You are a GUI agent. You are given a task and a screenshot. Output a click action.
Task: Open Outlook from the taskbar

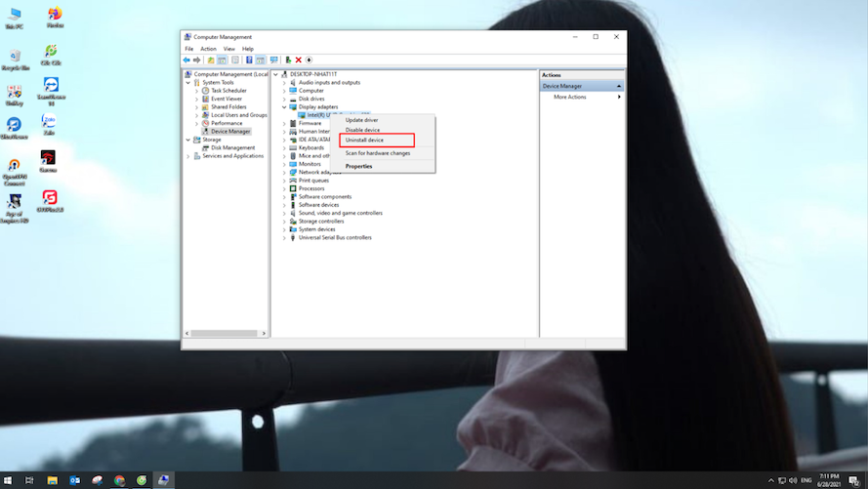point(75,480)
